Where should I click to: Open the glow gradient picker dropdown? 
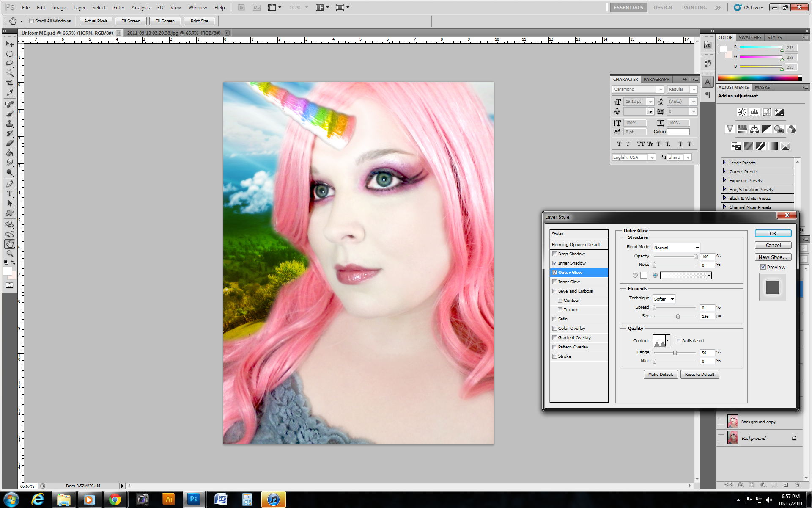tap(709, 276)
